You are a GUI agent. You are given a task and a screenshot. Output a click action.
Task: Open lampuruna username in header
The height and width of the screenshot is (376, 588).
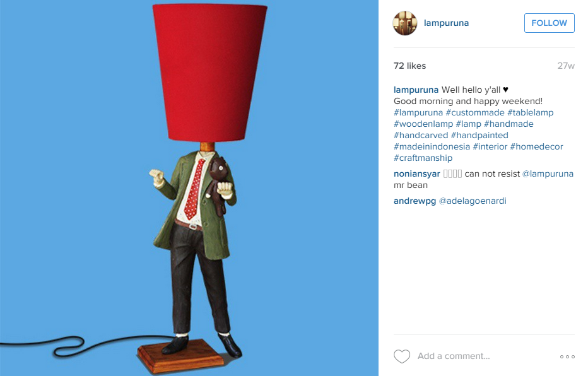[446, 23]
